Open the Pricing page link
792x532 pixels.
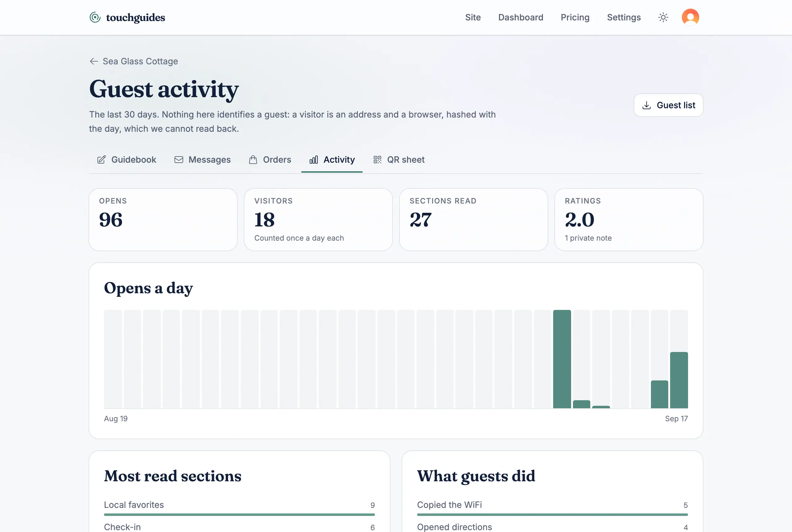[575, 17]
